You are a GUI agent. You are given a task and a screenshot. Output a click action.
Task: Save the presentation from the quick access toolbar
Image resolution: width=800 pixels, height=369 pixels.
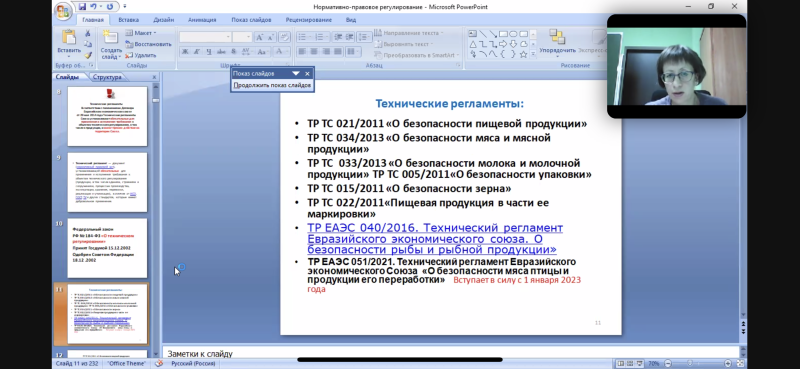coord(83,7)
